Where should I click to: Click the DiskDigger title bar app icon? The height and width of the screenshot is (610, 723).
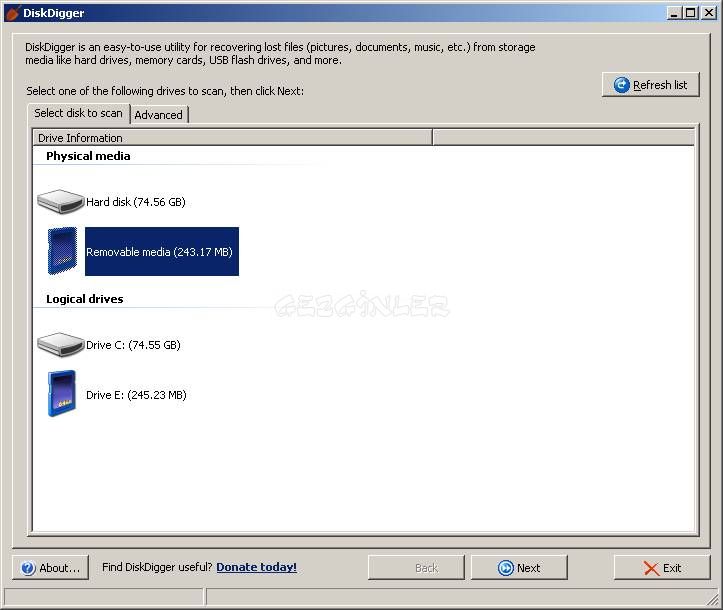(x=12, y=13)
